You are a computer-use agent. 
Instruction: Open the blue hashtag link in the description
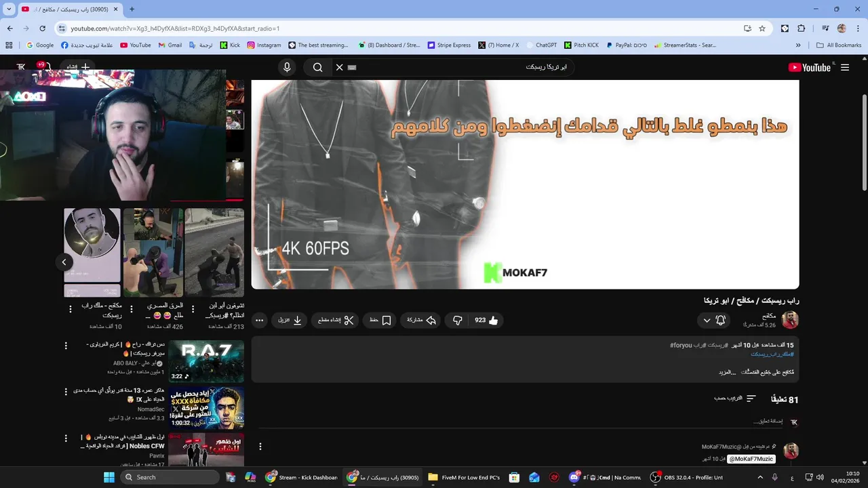tap(772, 354)
